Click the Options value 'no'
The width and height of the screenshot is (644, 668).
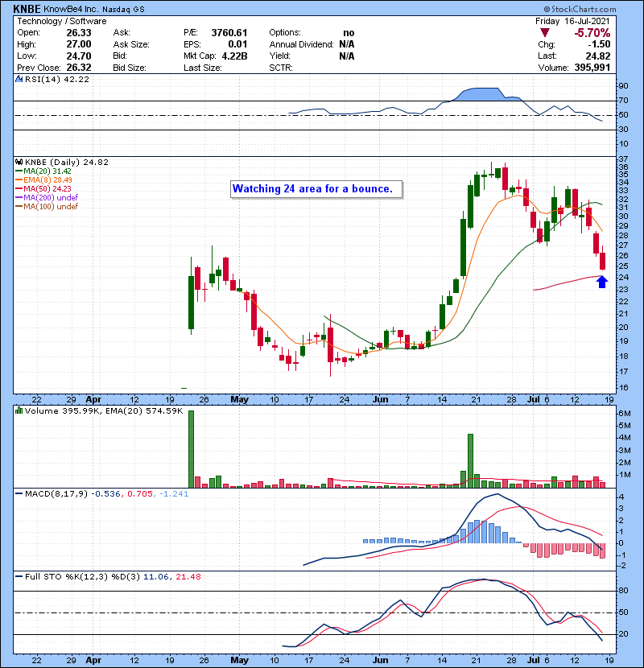[x=349, y=33]
